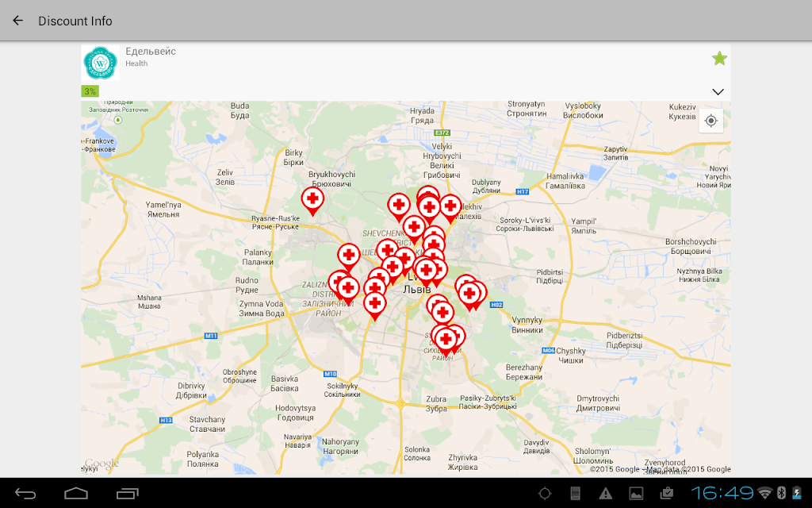Select the pin directly above Львів label

(x=427, y=271)
